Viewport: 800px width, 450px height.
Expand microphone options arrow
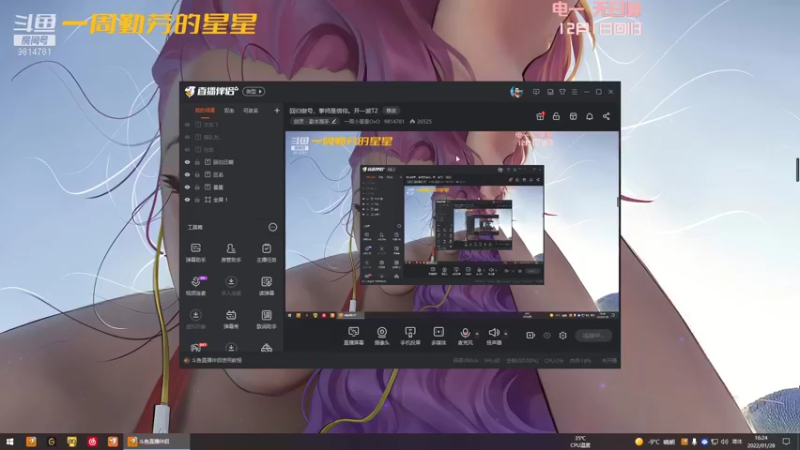click(477, 334)
